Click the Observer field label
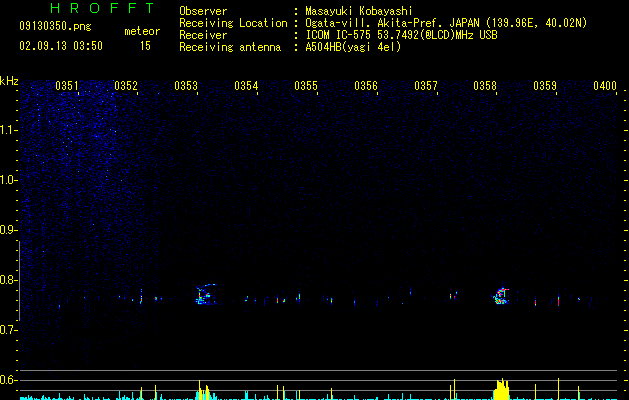The image size is (629, 400). [203, 11]
